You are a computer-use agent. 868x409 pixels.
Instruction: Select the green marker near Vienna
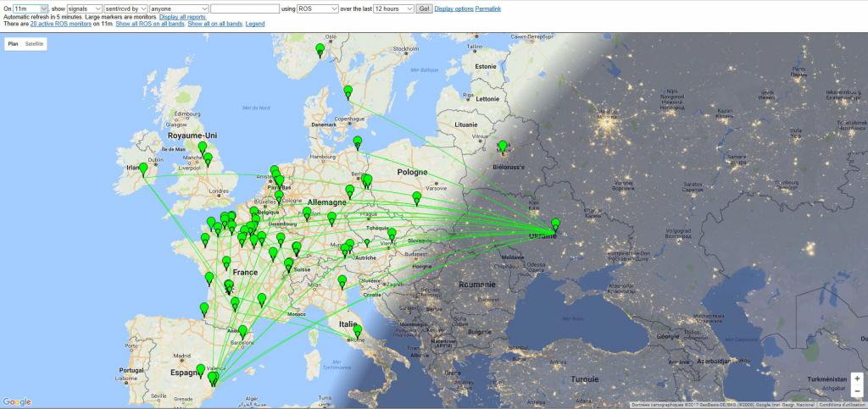392,234
